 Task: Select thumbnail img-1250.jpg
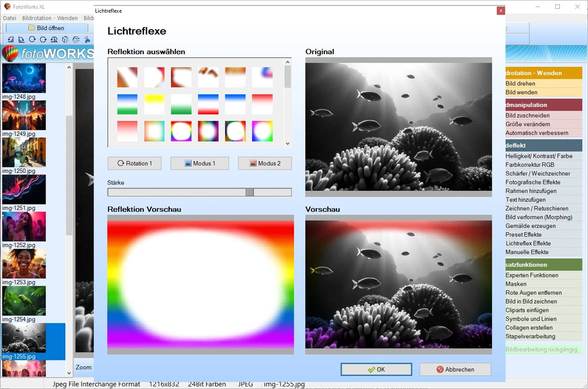pyautogui.click(x=24, y=152)
